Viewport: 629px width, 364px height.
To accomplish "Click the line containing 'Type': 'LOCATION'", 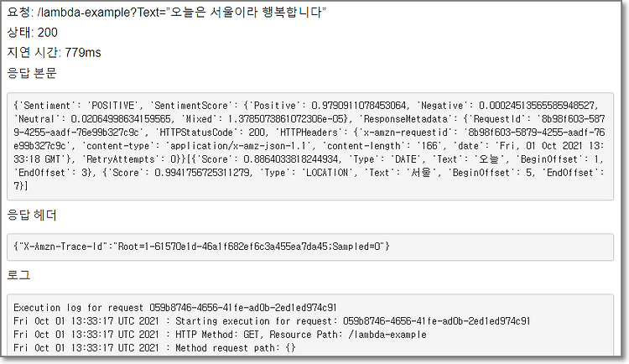I will click(309, 173).
